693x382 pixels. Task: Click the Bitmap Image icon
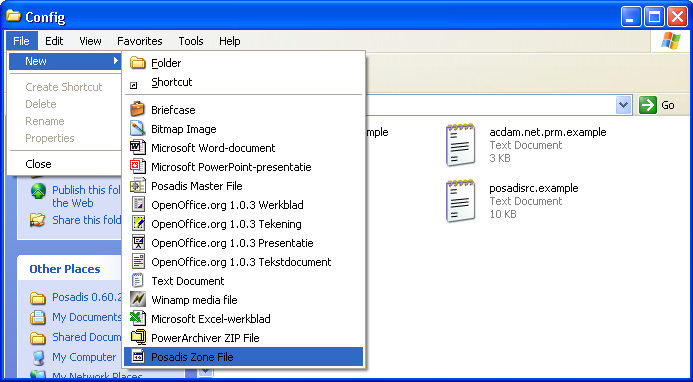coord(137,128)
